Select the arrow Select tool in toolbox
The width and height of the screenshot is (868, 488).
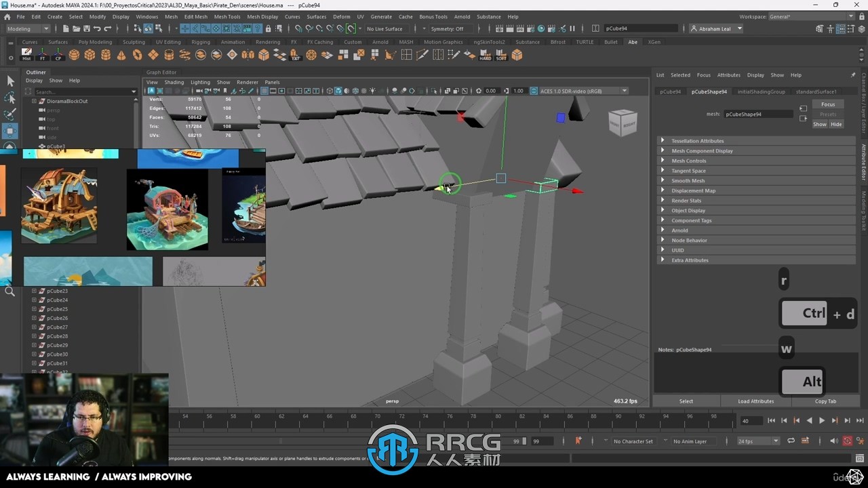10,81
